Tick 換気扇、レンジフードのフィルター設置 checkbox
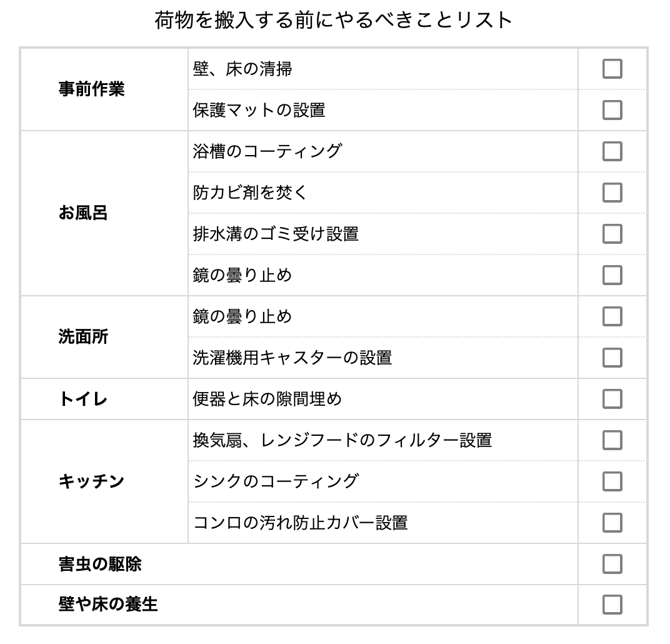 612,440
